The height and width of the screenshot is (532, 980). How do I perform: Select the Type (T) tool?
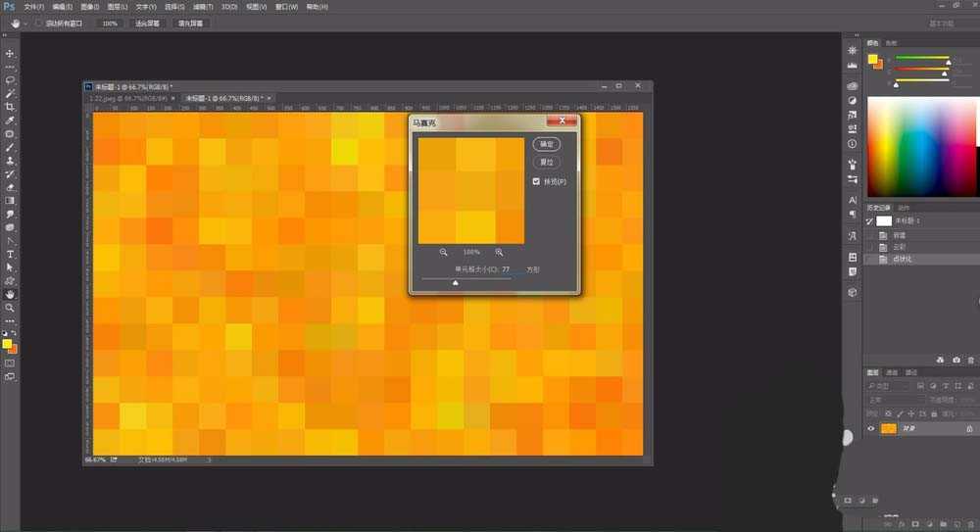point(11,254)
